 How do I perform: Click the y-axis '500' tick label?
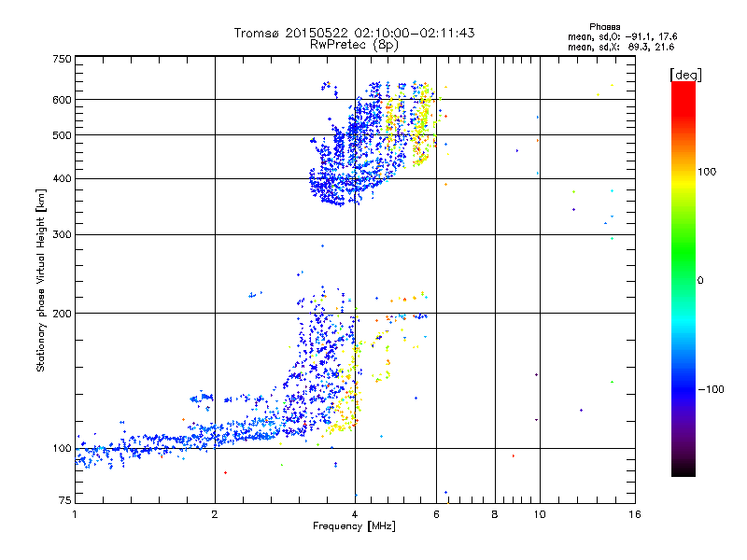63,135
